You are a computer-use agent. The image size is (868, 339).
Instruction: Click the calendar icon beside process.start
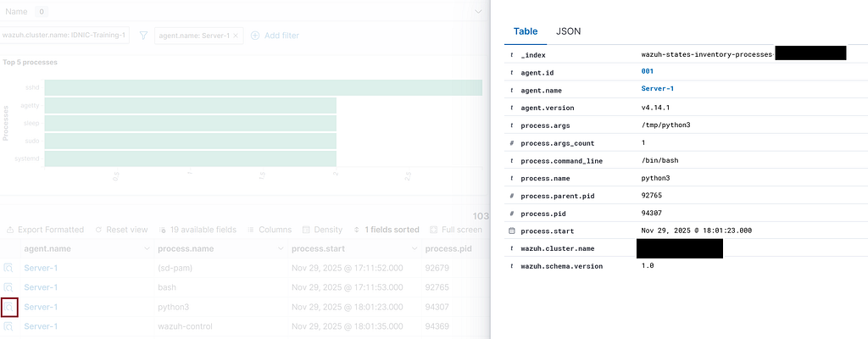(x=511, y=231)
